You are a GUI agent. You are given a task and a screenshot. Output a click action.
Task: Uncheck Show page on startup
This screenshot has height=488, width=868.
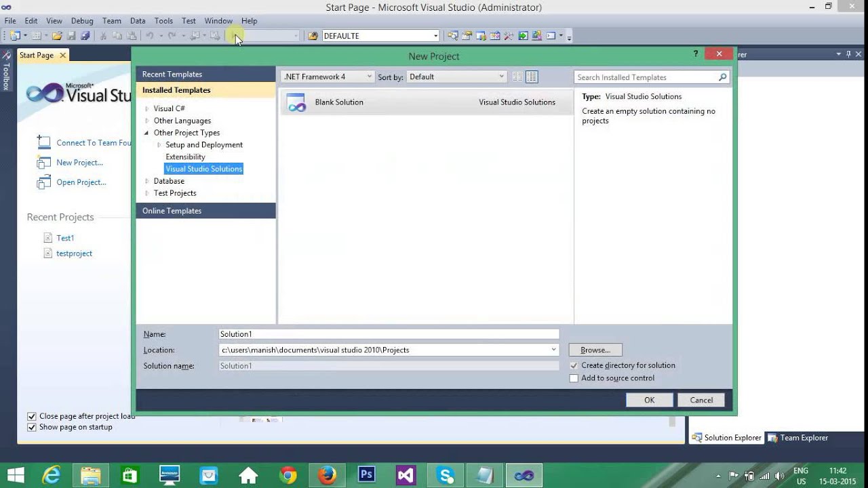[x=31, y=427]
